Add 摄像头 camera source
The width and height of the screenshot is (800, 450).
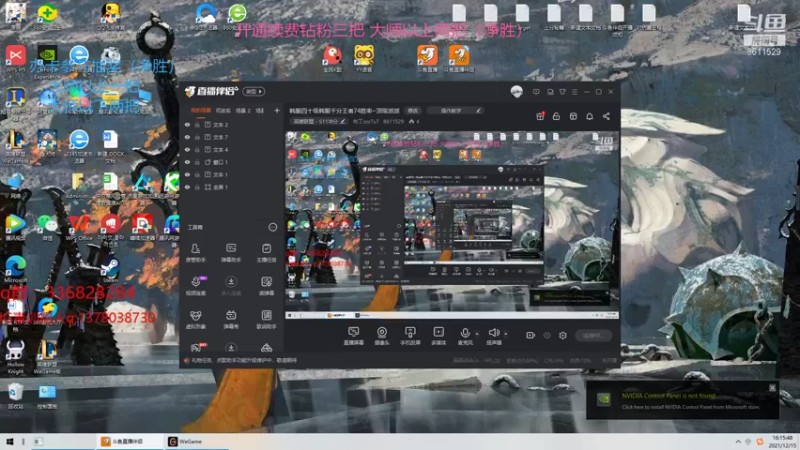382,336
